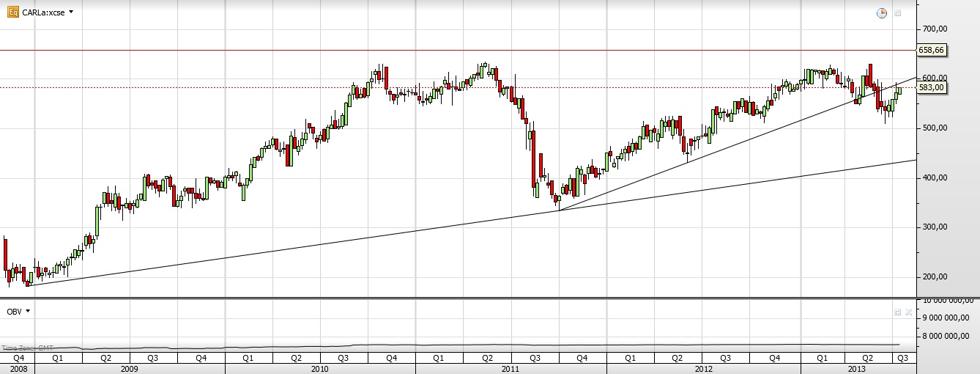
Task: Click the 2011 year label
Action: 511,369
